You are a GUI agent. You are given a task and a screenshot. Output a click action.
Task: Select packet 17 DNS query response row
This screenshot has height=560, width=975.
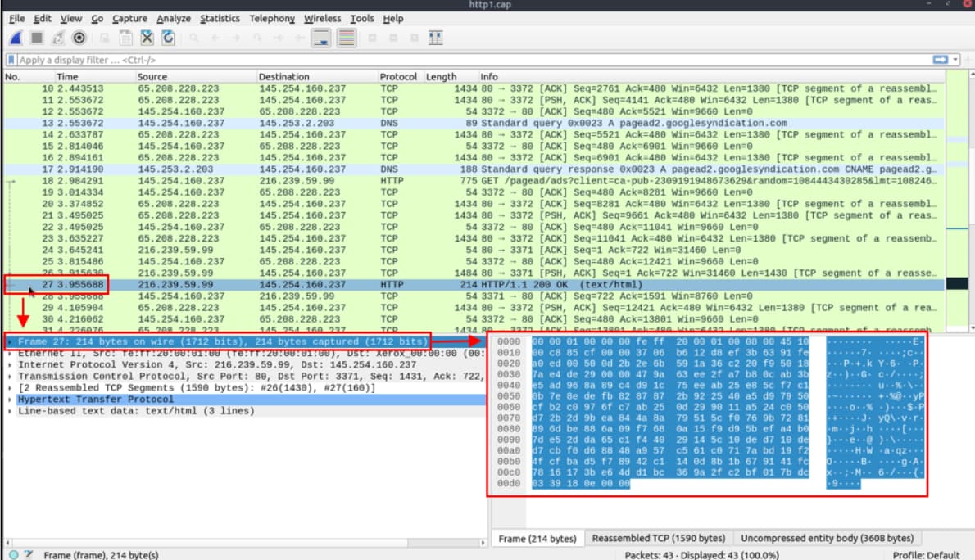(474, 169)
